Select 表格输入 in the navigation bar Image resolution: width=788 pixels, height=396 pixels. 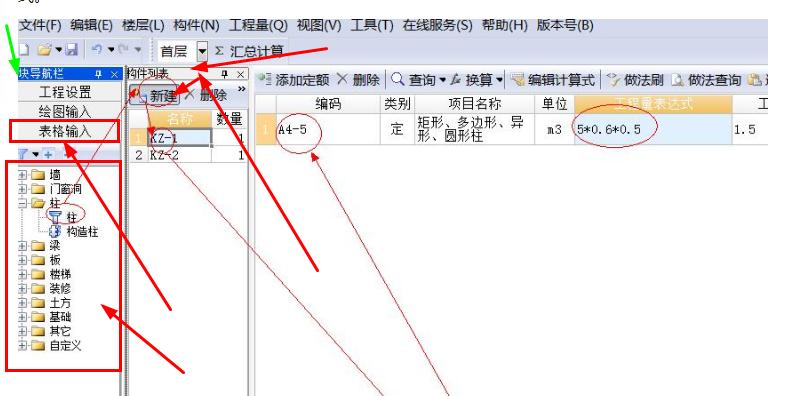[65, 131]
